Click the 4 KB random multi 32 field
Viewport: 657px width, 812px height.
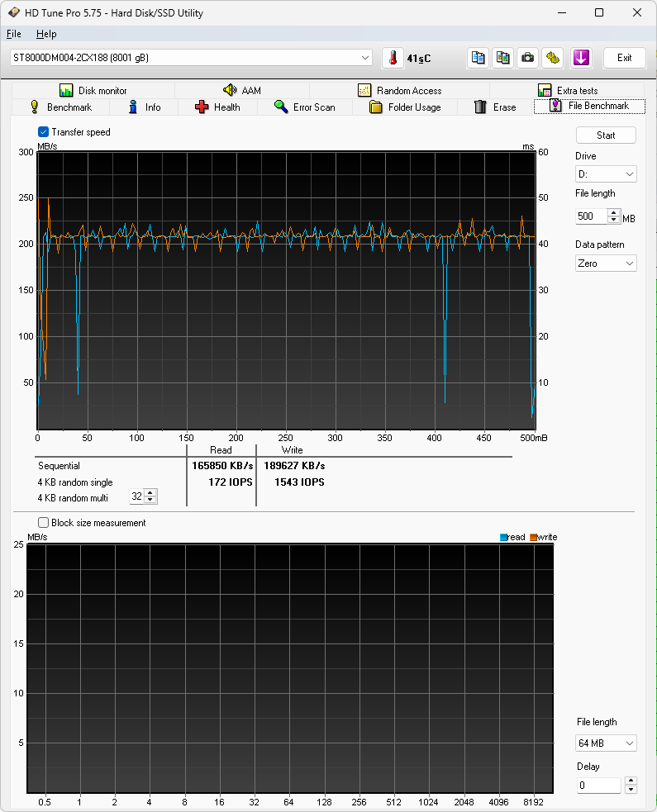[x=137, y=496]
